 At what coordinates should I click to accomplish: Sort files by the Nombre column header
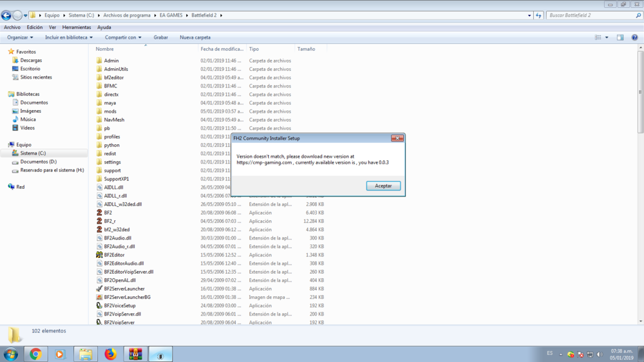click(x=105, y=49)
